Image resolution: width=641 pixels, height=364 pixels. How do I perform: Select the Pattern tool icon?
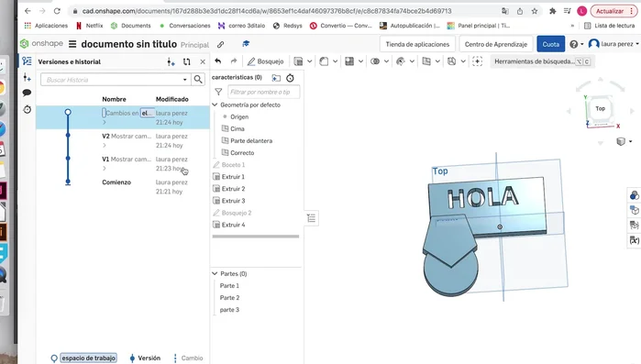tap(349, 61)
